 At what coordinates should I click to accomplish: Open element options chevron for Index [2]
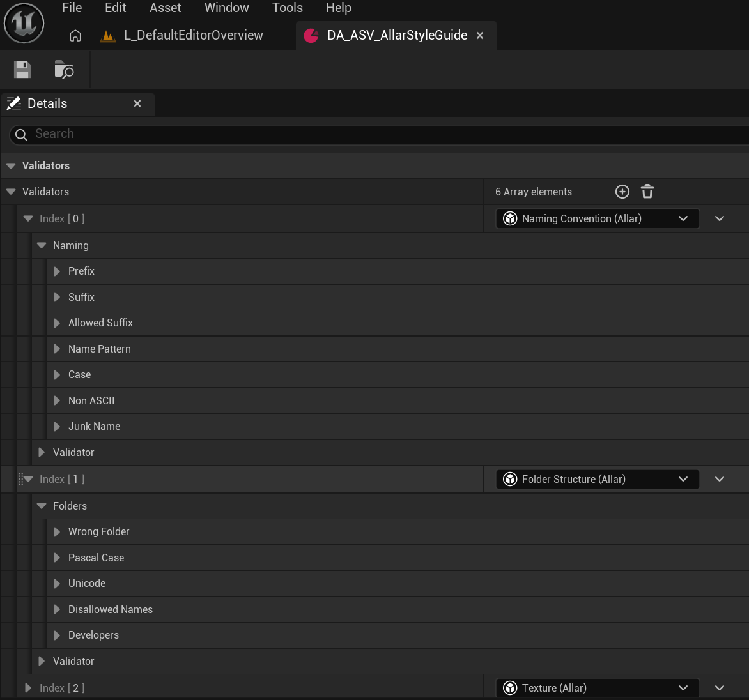tap(720, 688)
